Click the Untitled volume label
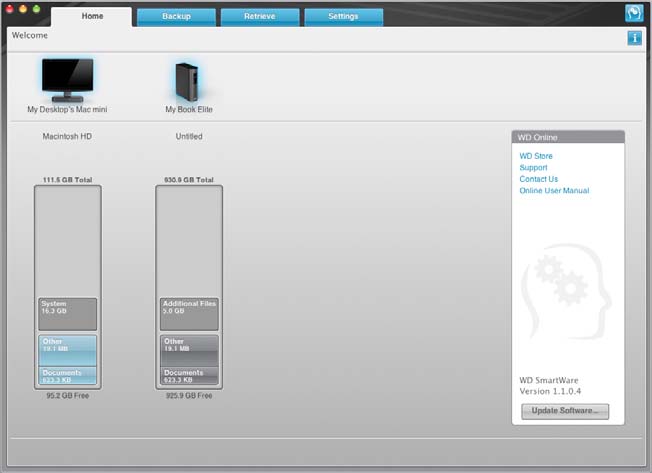652x473 pixels. tap(189, 136)
